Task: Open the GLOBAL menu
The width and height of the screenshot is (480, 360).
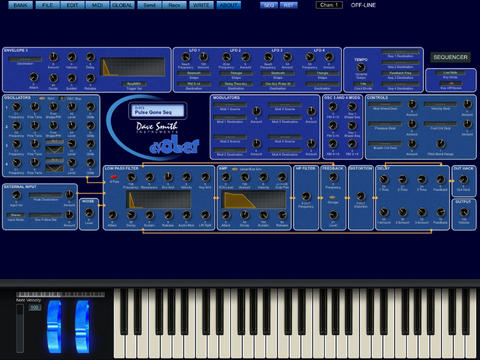Action: click(122, 5)
